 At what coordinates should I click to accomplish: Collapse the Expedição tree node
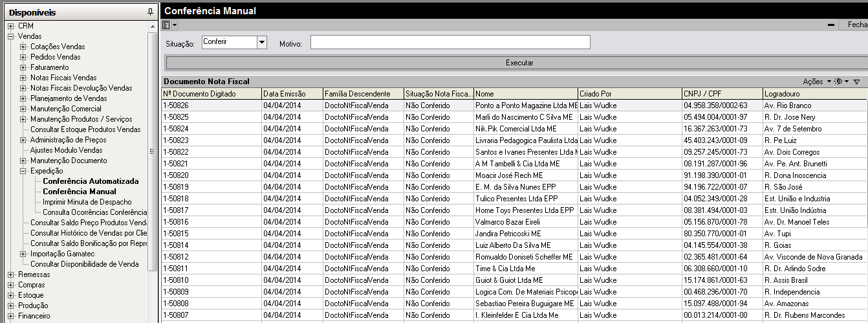point(23,171)
